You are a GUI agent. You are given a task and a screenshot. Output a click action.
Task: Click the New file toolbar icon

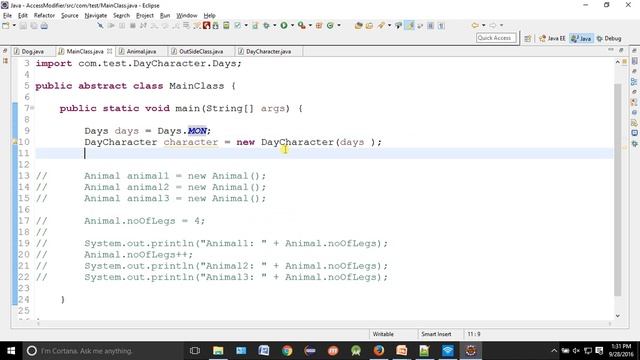6,26
